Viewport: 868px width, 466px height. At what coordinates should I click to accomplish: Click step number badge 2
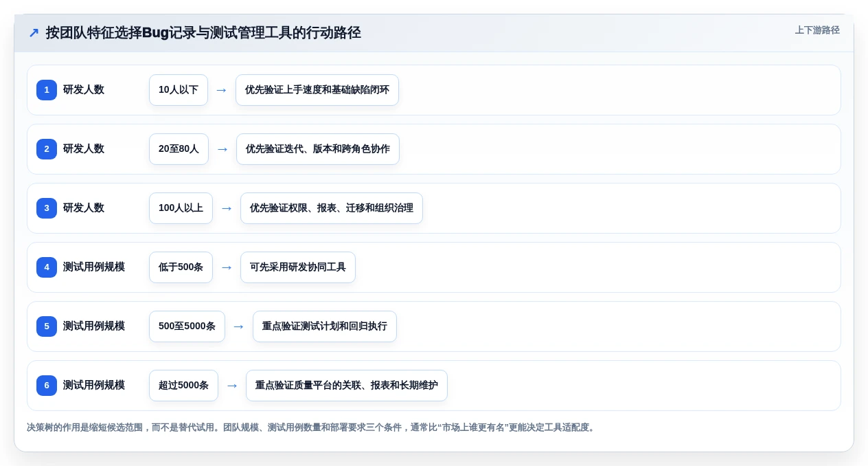(x=47, y=149)
